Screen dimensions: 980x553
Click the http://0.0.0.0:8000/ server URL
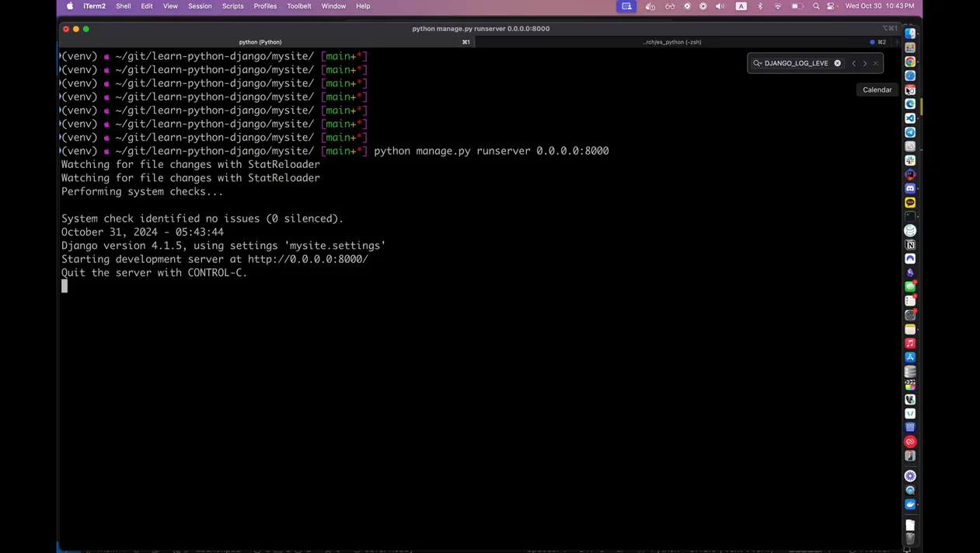click(x=308, y=259)
